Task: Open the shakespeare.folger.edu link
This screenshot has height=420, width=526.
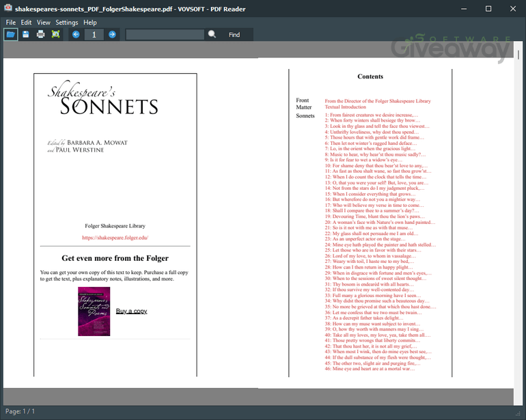Action: pyautogui.click(x=115, y=238)
